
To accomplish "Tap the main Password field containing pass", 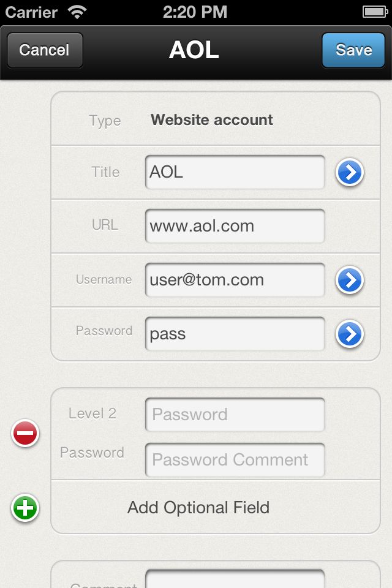I will (235, 334).
